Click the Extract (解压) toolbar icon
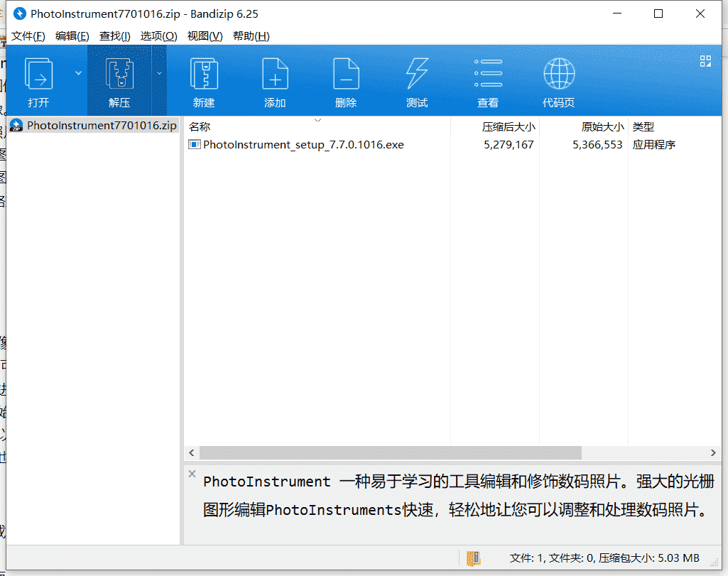Image resolution: width=728 pixels, height=576 pixels. click(119, 74)
